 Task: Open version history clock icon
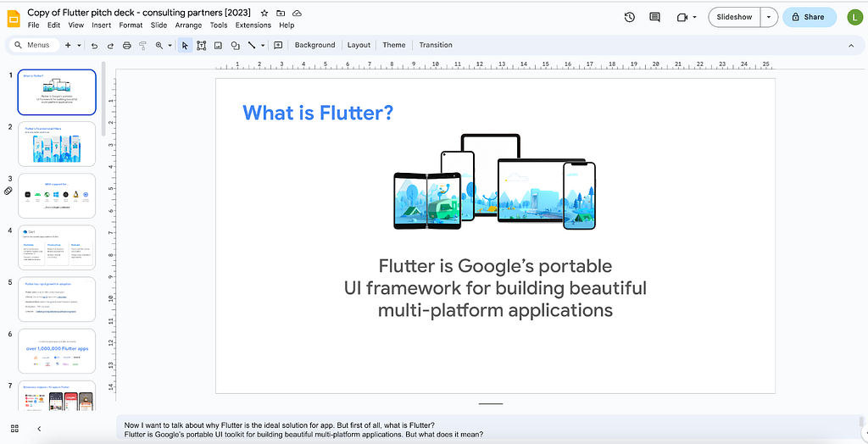pos(630,17)
